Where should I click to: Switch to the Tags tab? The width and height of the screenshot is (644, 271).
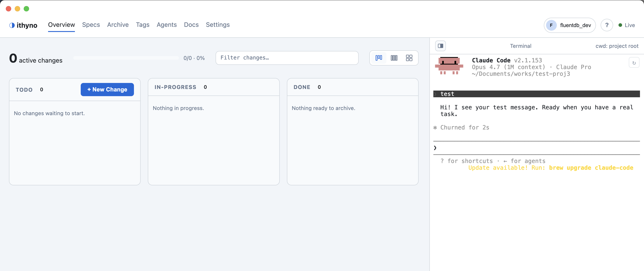click(143, 25)
